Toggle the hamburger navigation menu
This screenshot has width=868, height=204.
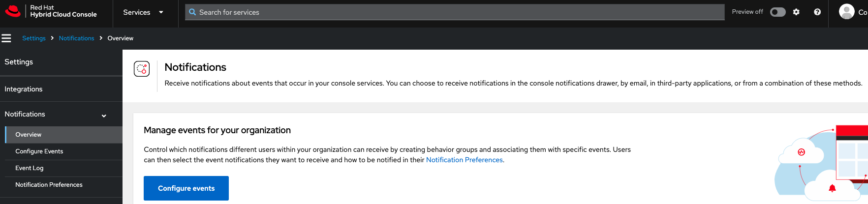(6, 38)
